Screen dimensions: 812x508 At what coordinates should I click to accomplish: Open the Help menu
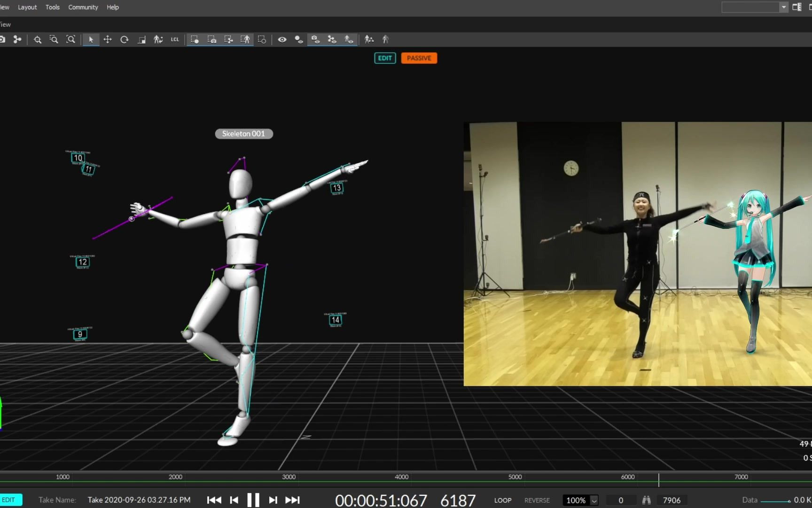tap(113, 7)
